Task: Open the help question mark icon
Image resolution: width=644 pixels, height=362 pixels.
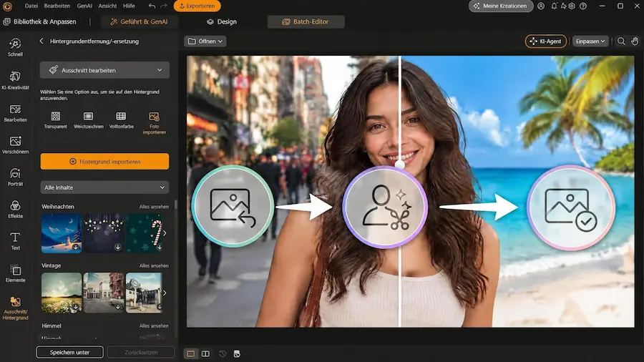Action: [x=582, y=6]
